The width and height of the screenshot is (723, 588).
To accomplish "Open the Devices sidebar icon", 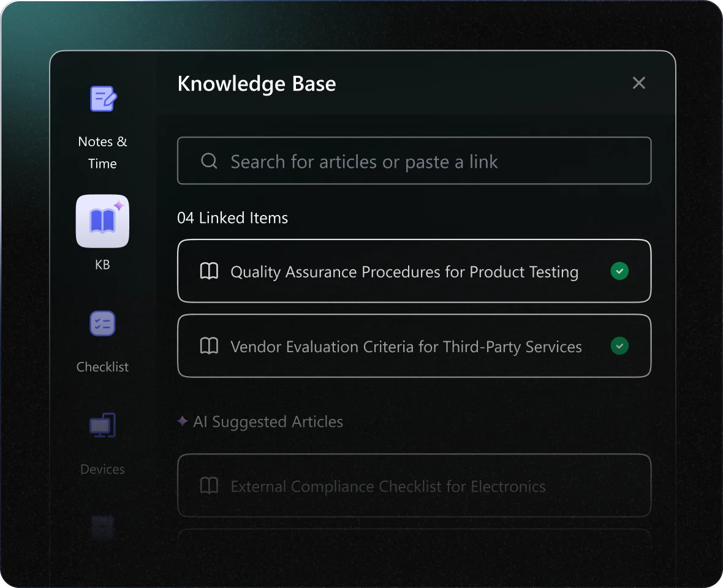I will (x=102, y=425).
